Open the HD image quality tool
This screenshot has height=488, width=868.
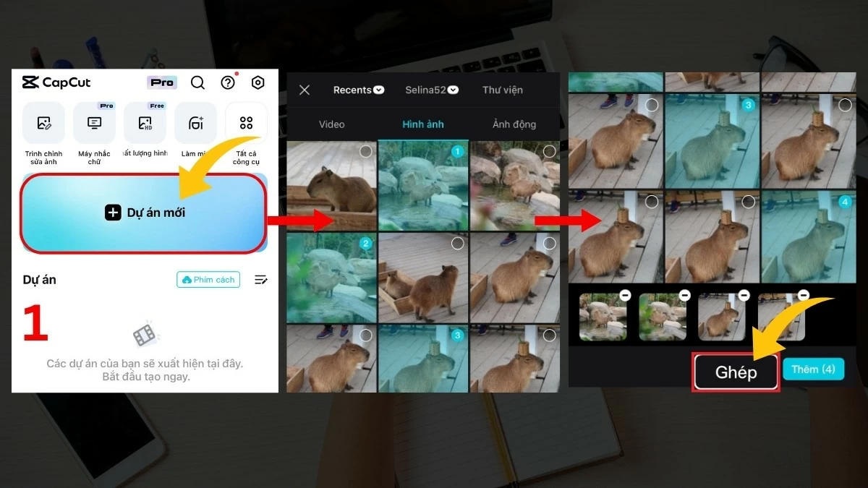click(145, 124)
